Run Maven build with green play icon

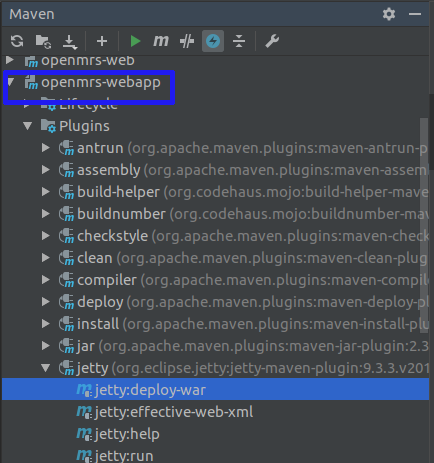(135, 41)
